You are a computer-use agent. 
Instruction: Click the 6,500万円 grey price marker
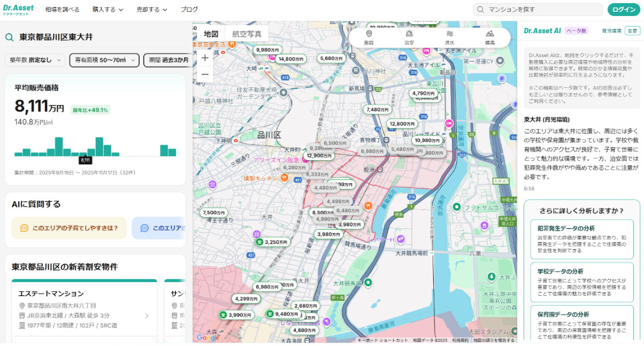tap(335, 143)
